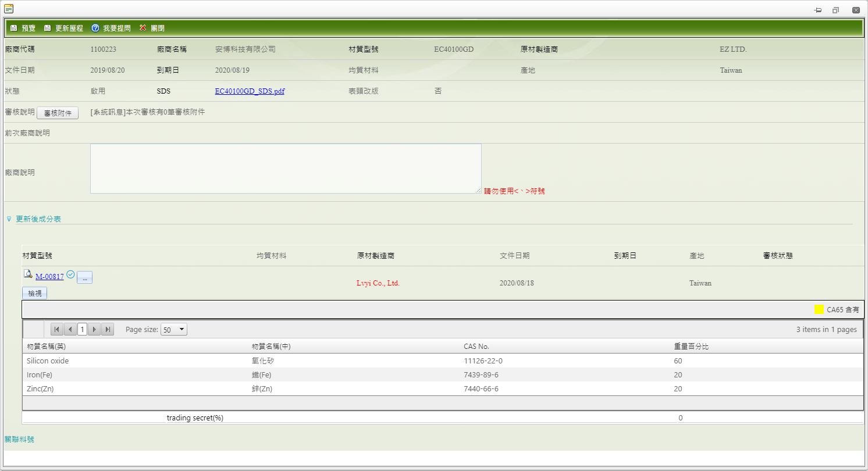Viewport: 868px width, 471px height.
Task: Go to next page in pager
Action: click(x=94, y=330)
